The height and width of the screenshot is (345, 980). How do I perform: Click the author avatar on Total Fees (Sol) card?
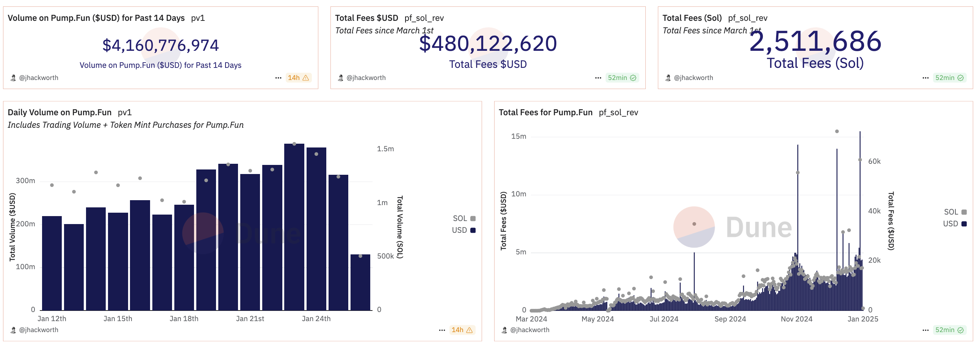click(668, 78)
